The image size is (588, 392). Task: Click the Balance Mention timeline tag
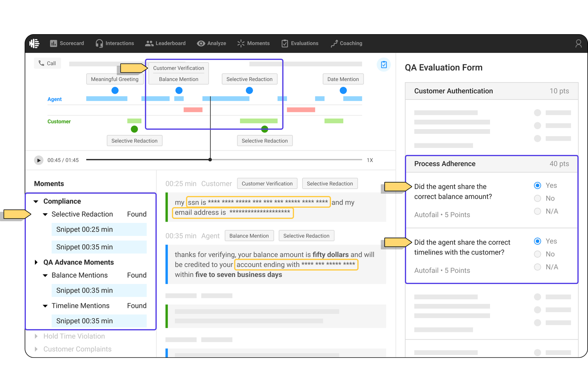click(x=178, y=79)
